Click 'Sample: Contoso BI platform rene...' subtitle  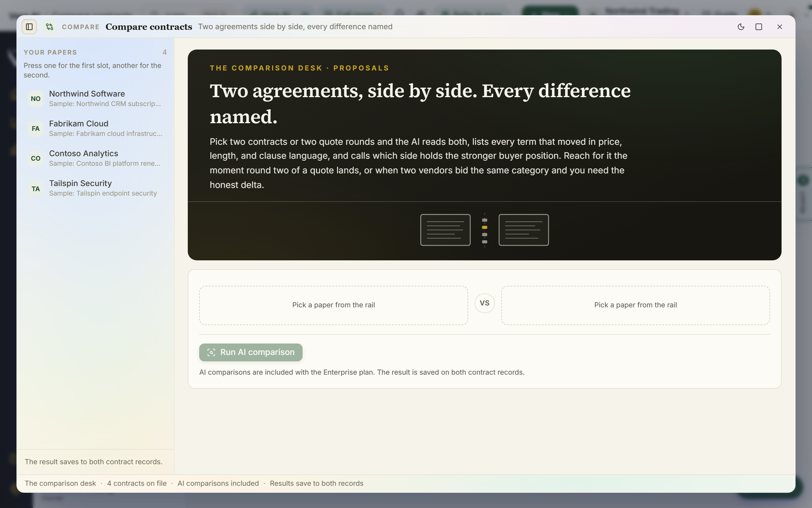click(105, 164)
